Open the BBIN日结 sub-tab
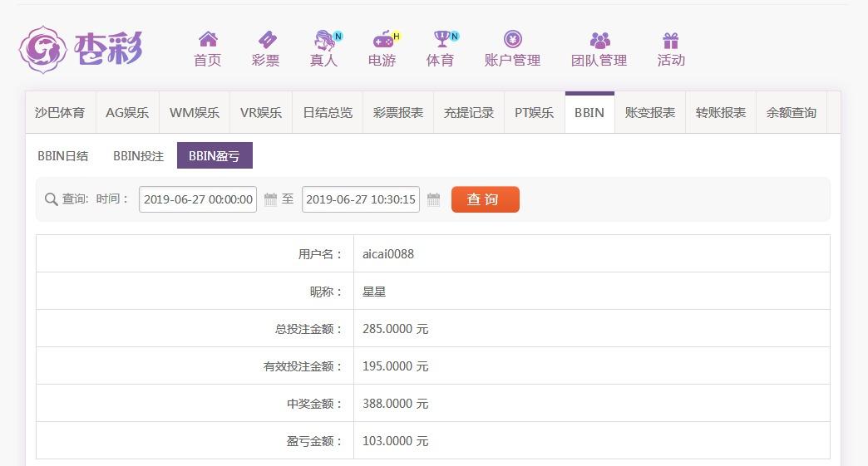Viewport: 868px width, 466px height. [63, 156]
